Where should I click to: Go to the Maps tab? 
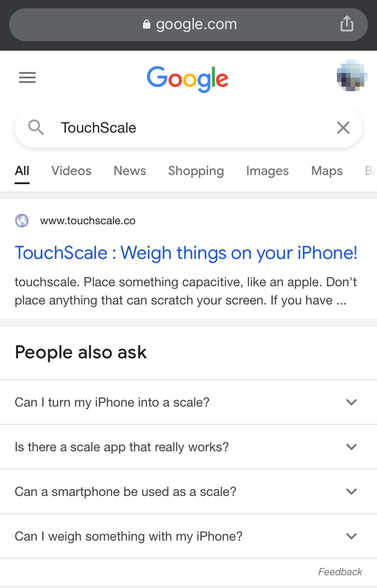point(327,171)
